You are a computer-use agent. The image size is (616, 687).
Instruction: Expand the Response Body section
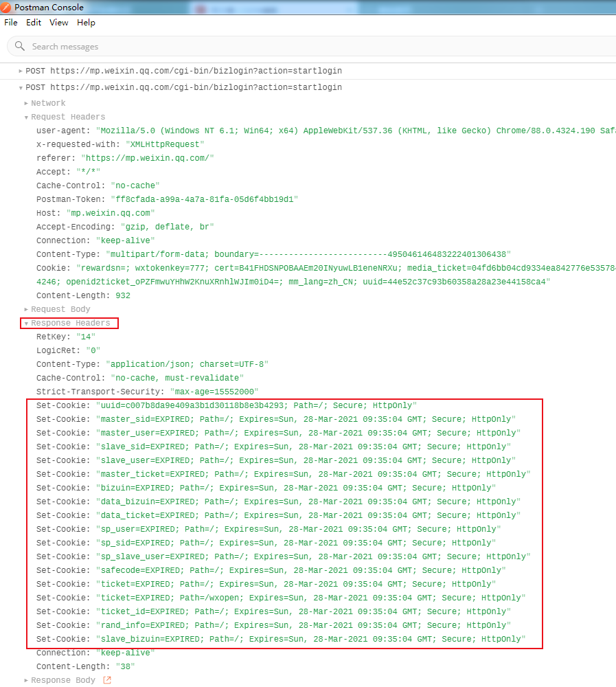(26, 680)
